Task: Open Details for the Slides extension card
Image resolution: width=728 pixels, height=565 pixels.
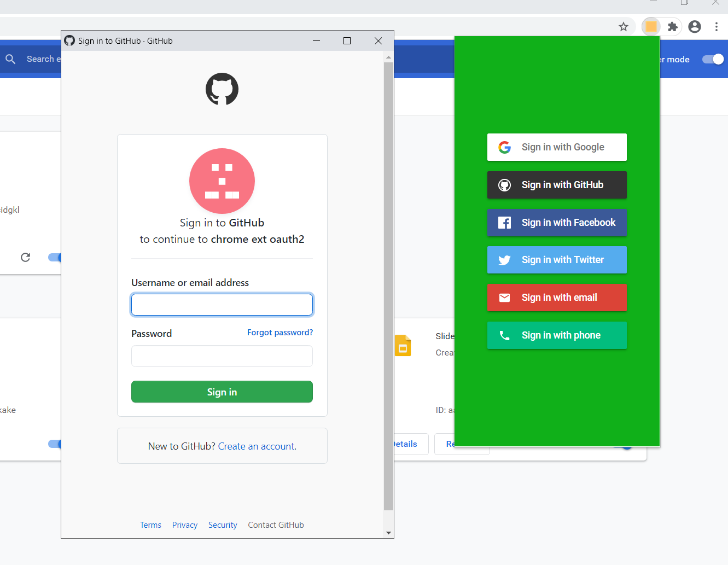Action: pos(405,444)
